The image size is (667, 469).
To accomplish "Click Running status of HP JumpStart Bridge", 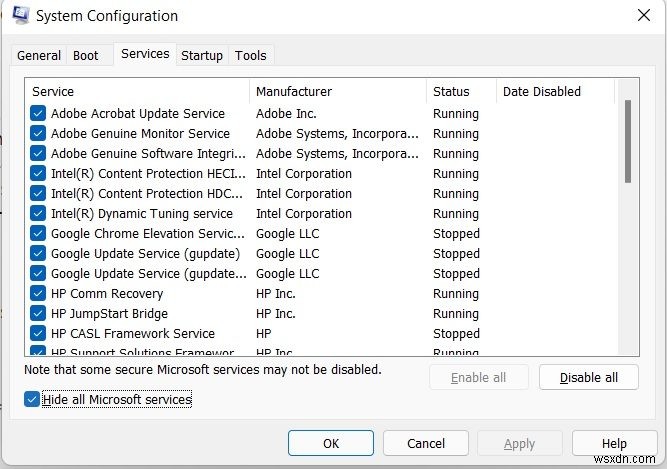I will pos(456,313).
